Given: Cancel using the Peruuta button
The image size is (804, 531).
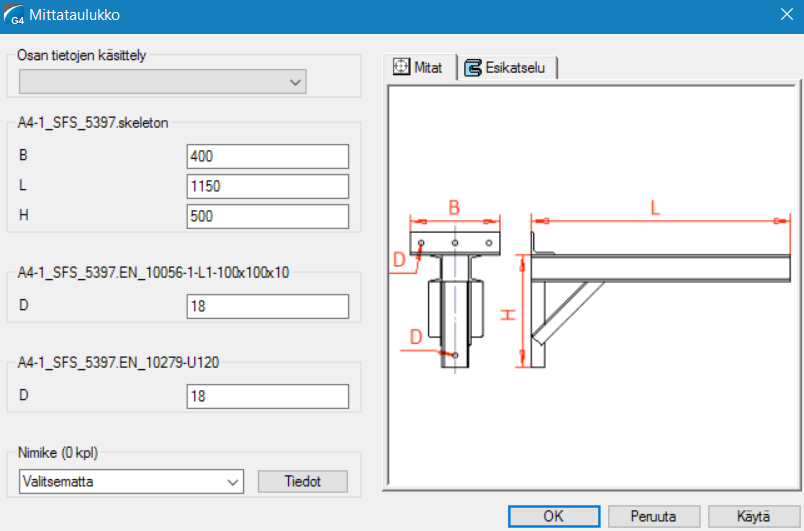Looking at the screenshot, I should [653, 516].
